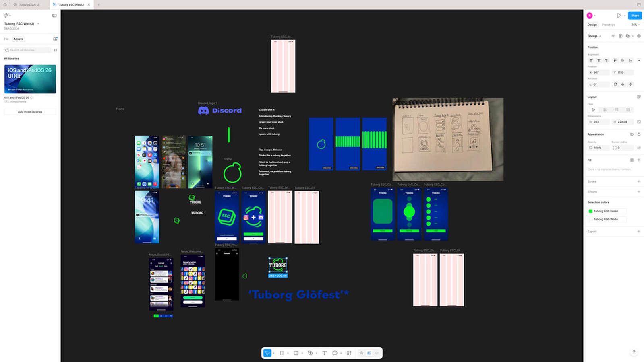Switch to the File tab
Viewport: 644px width, 362px height.
click(x=6, y=39)
